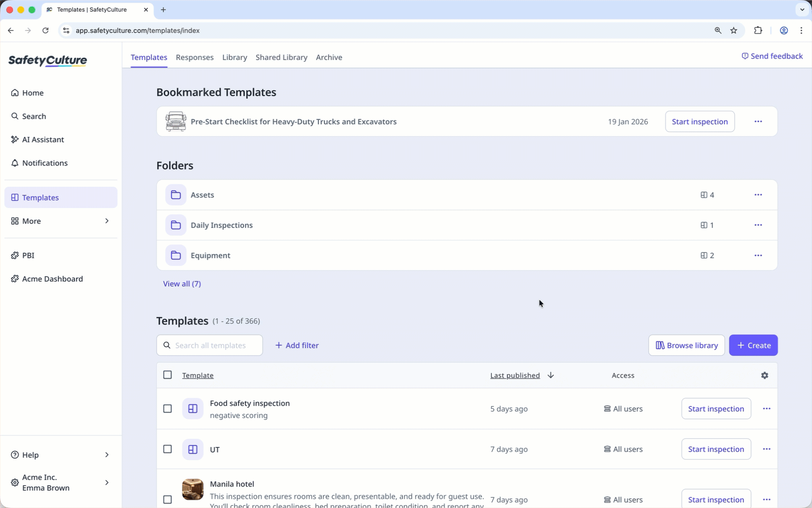The height and width of the screenshot is (508, 812).
Task: Start inspection for Food safety inspection
Action: pos(716,409)
